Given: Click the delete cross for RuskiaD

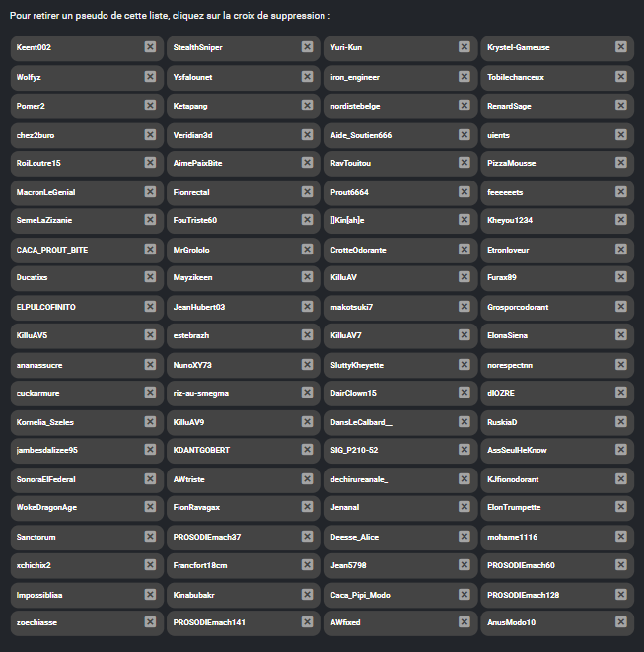Looking at the screenshot, I should coord(621,422).
